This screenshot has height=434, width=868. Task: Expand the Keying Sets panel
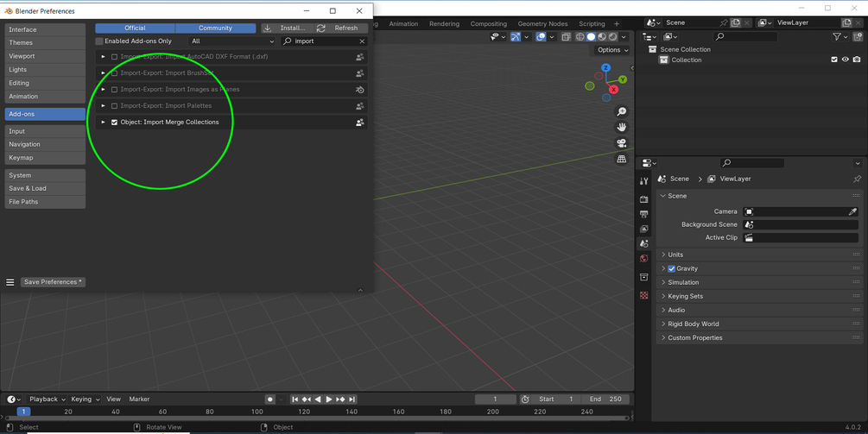pyautogui.click(x=757, y=296)
